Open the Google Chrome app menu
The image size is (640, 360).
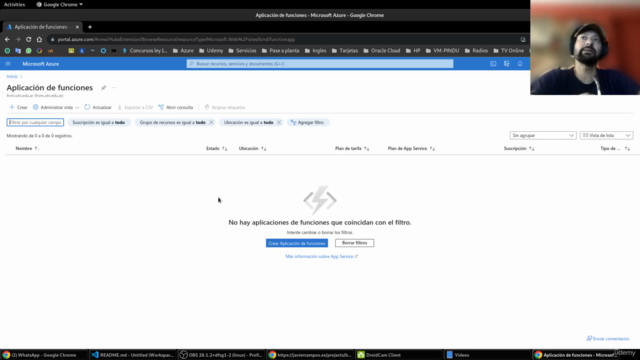click(60, 4)
